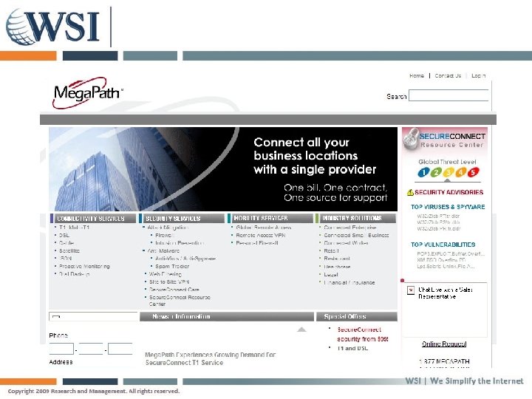This screenshot has height=399, width=532.
Task: Click the broken image icon beside Chat Live
Action: coord(411,290)
